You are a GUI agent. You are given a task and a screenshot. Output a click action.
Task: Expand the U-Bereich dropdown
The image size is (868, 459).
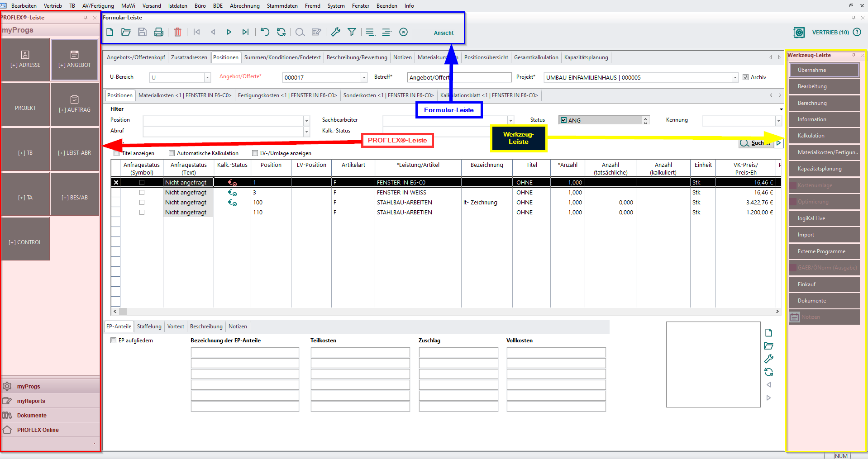pos(207,78)
